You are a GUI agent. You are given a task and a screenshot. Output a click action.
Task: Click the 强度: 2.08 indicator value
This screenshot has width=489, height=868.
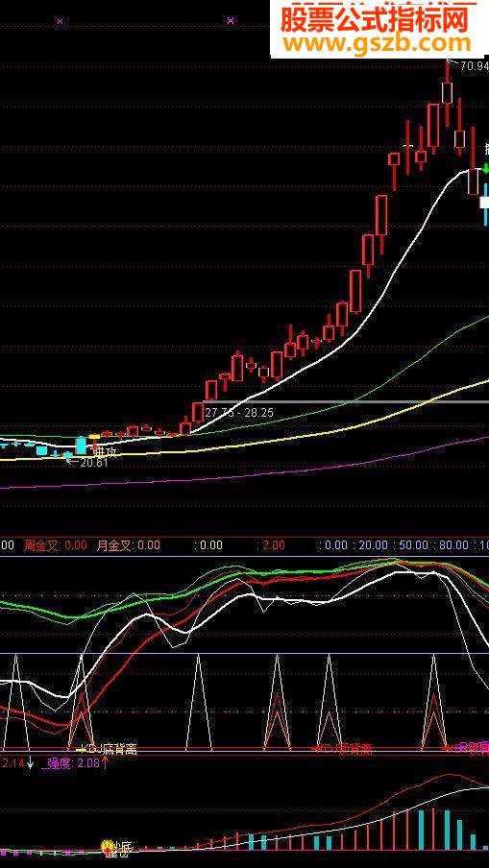click(72, 764)
